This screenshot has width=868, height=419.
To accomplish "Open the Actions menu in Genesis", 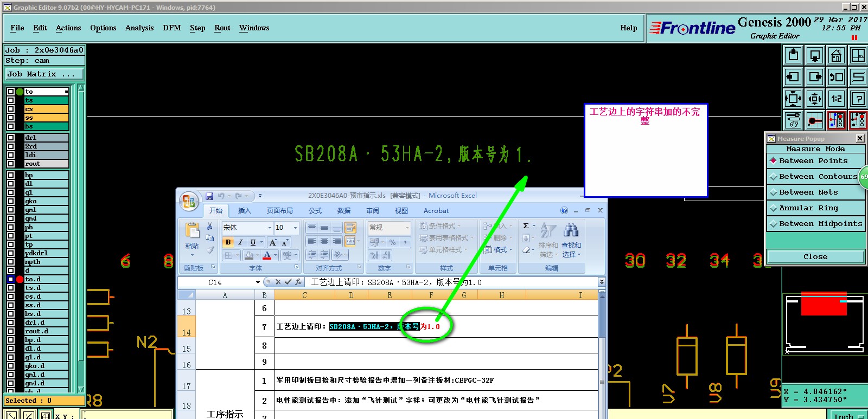I will coord(68,28).
